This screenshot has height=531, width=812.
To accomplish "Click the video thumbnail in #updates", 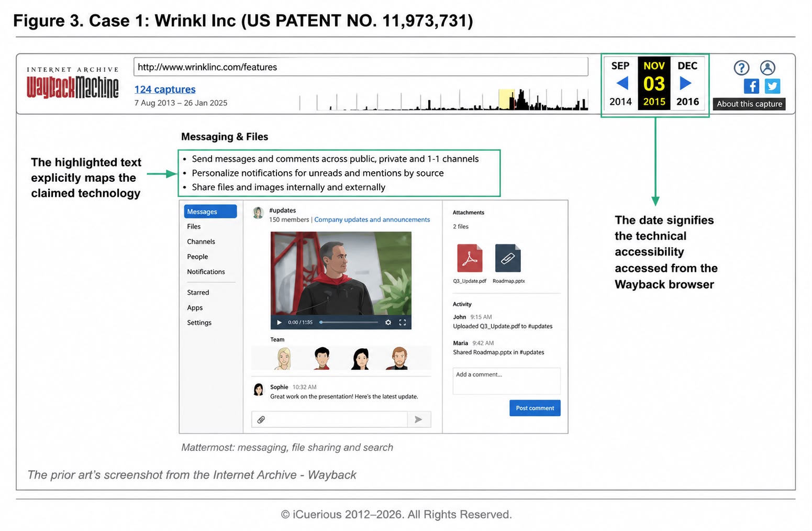I will point(341,281).
